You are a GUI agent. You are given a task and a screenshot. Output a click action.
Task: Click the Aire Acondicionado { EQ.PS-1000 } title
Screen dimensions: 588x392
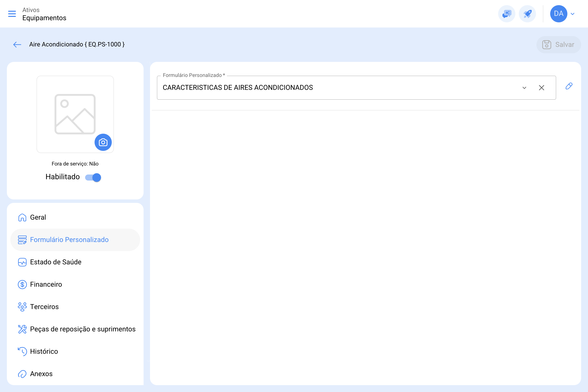[77, 44]
